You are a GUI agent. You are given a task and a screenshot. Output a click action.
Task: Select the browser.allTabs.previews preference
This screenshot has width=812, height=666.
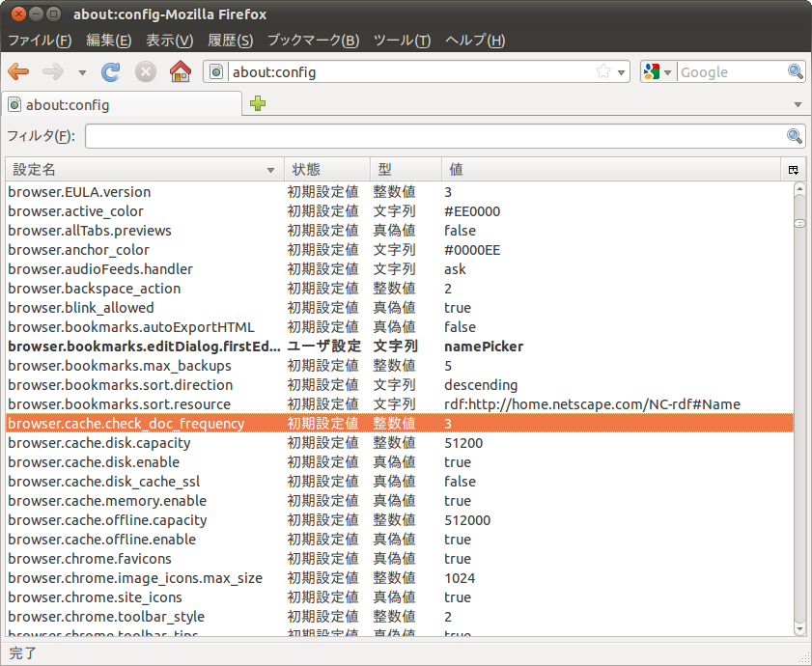point(400,231)
